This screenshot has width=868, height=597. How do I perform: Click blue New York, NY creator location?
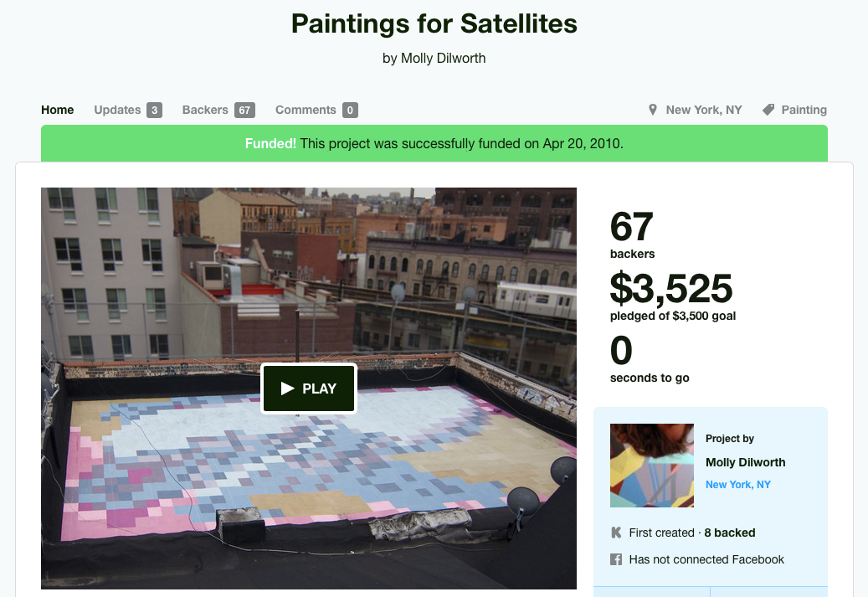coord(738,485)
